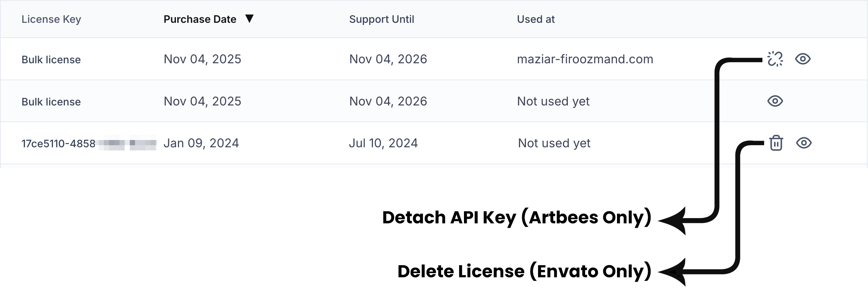
Task: Select the 17ce5110-4858 license key text
Action: coord(89,143)
